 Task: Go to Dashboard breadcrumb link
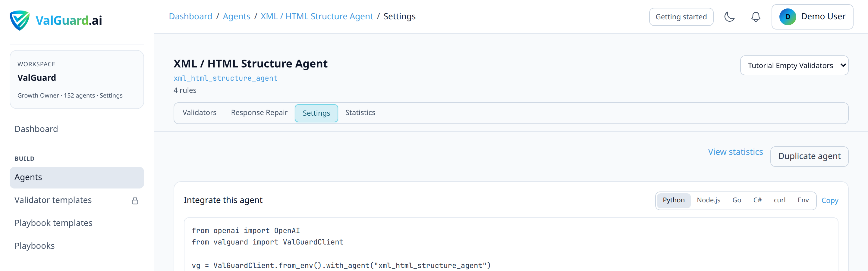pos(190,17)
